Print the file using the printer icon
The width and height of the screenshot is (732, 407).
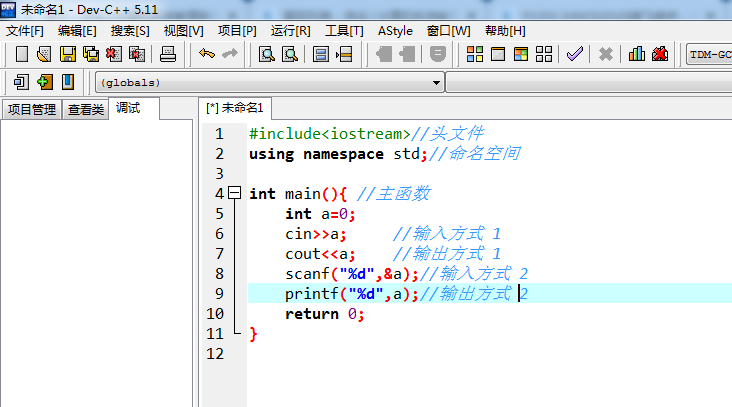coord(168,54)
